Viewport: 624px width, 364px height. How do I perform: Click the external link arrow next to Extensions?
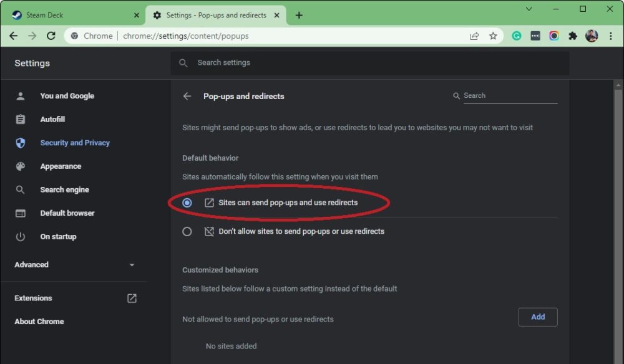132,298
